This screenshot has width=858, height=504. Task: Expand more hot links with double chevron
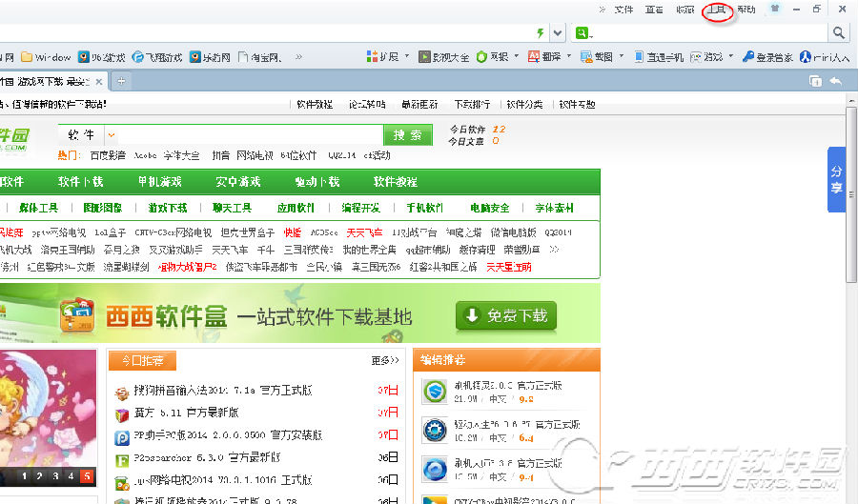554,250
